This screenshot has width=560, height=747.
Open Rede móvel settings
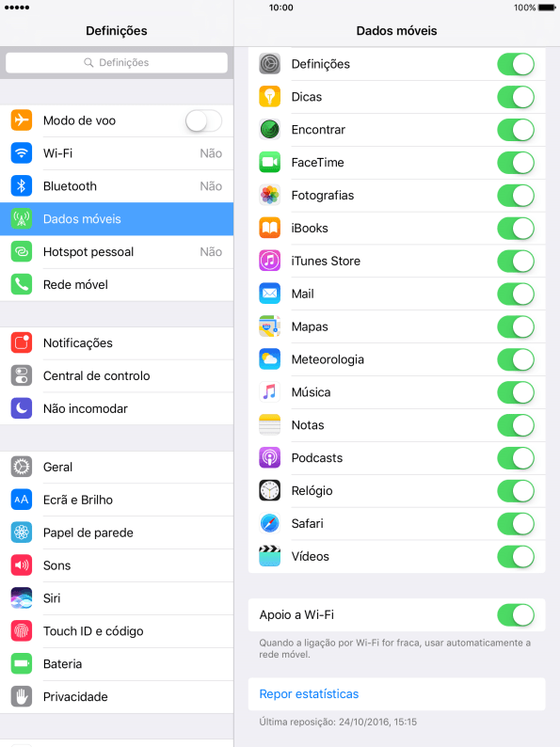(x=117, y=284)
